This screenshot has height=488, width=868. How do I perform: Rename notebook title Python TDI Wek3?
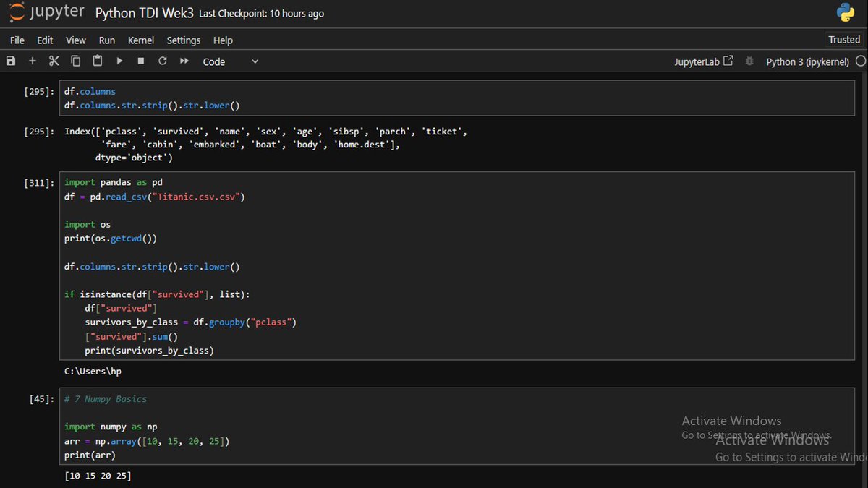pos(144,13)
